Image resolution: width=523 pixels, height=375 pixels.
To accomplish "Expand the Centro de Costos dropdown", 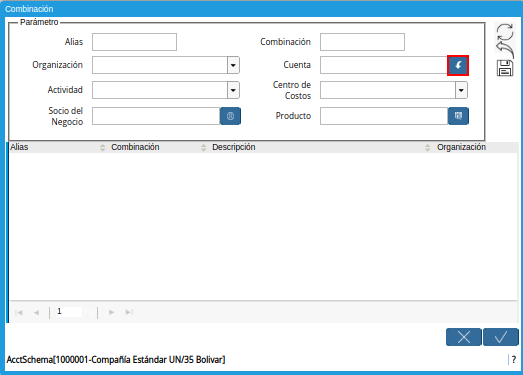I will [x=461, y=90].
